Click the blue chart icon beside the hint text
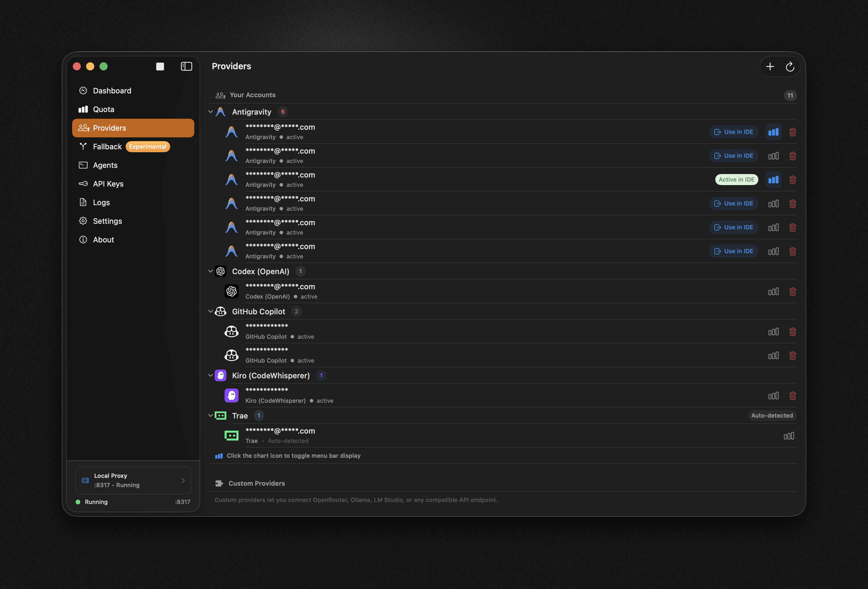868x589 pixels. [219, 456]
